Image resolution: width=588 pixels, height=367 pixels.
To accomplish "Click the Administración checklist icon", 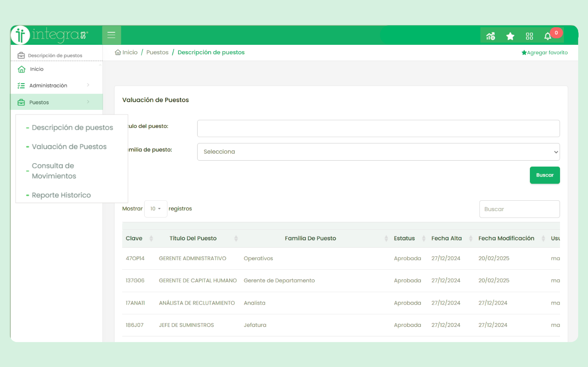I will pos(21,85).
